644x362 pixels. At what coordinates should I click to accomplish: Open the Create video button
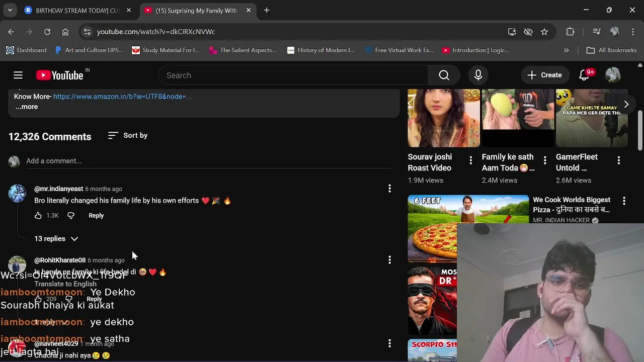tap(544, 75)
